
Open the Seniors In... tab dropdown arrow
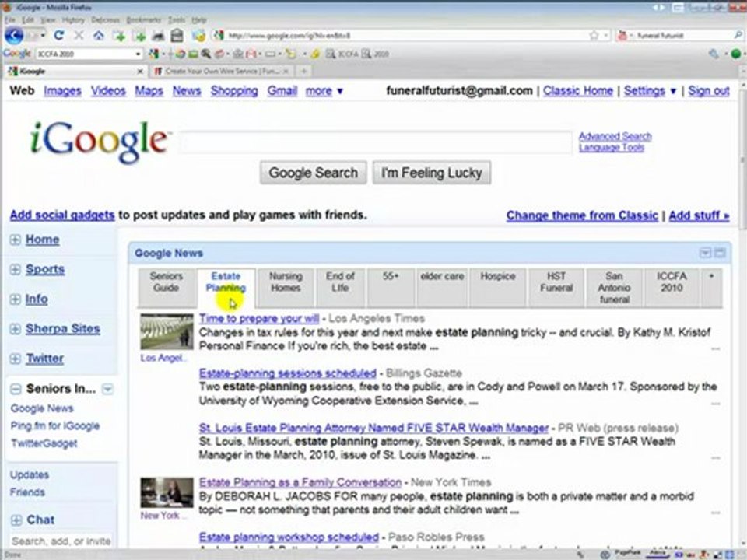[108, 389]
